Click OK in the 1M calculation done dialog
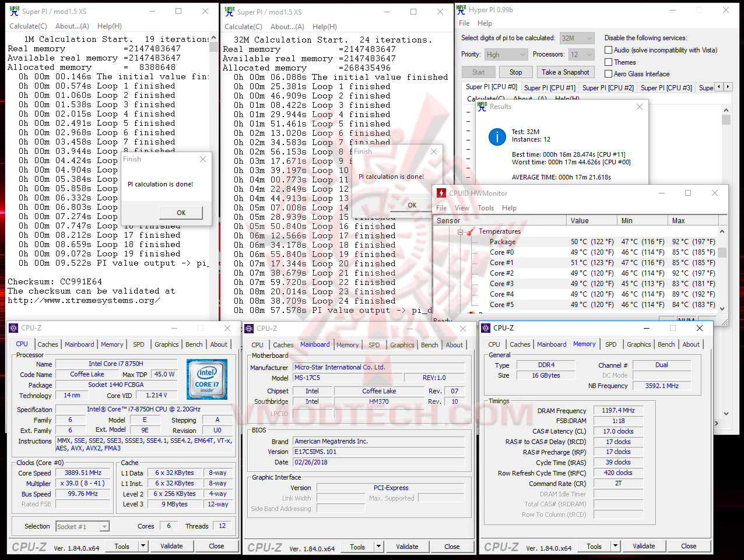The width and height of the screenshot is (744, 560). coord(181,213)
